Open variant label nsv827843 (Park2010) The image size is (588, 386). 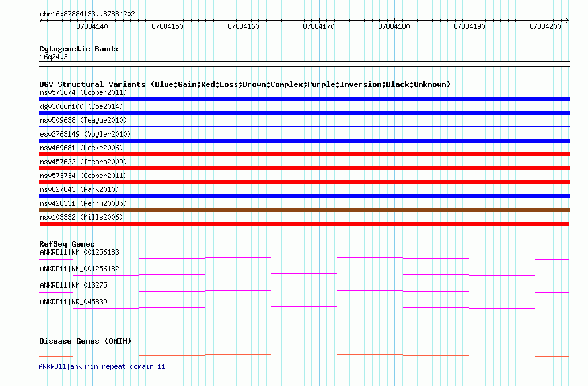(x=79, y=189)
